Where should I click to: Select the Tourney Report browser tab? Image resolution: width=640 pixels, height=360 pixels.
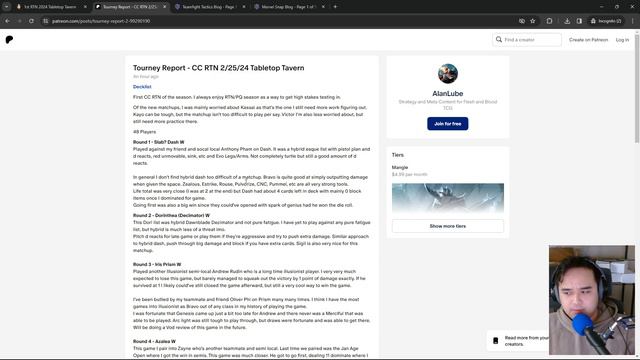(x=129, y=7)
